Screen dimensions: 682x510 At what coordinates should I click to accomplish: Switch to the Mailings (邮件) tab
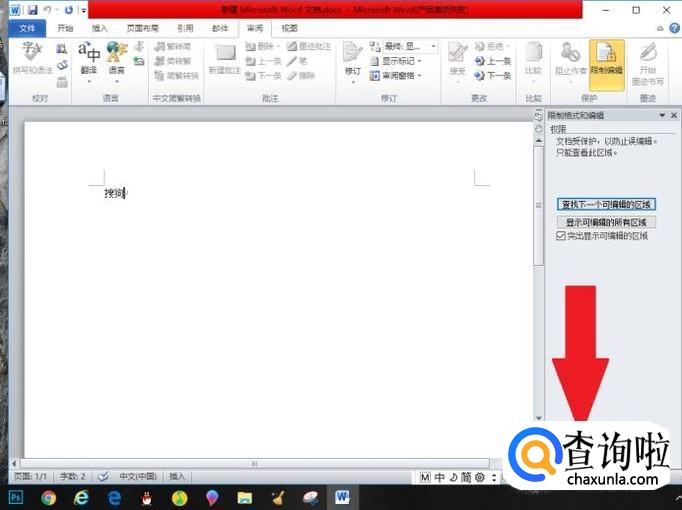pyautogui.click(x=220, y=28)
